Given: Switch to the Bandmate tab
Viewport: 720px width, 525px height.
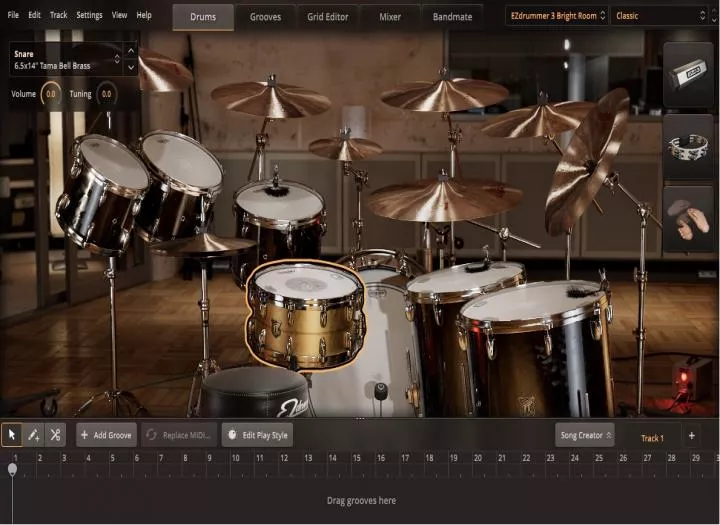Looking at the screenshot, I should pyautogui.click(x=452, y=17).
